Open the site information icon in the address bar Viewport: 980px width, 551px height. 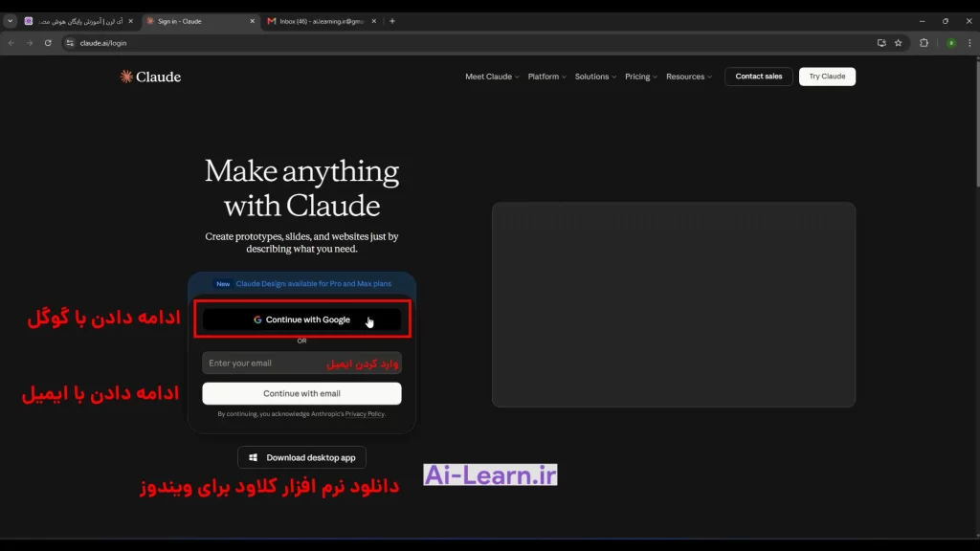click(70, 43)
